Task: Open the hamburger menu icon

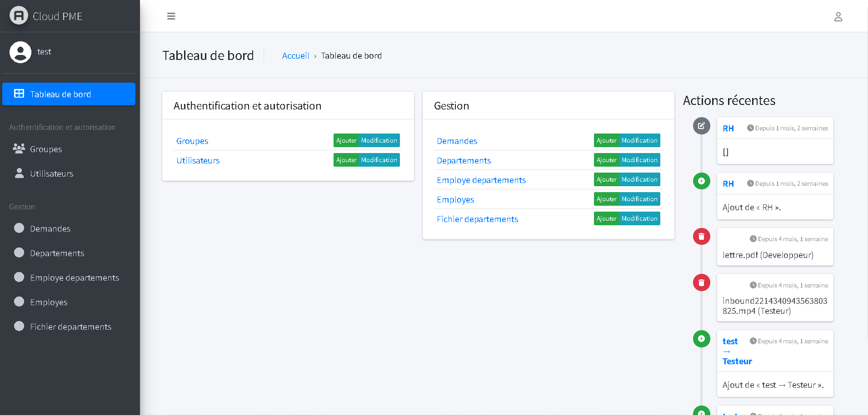Action: (x=171, y=16)
